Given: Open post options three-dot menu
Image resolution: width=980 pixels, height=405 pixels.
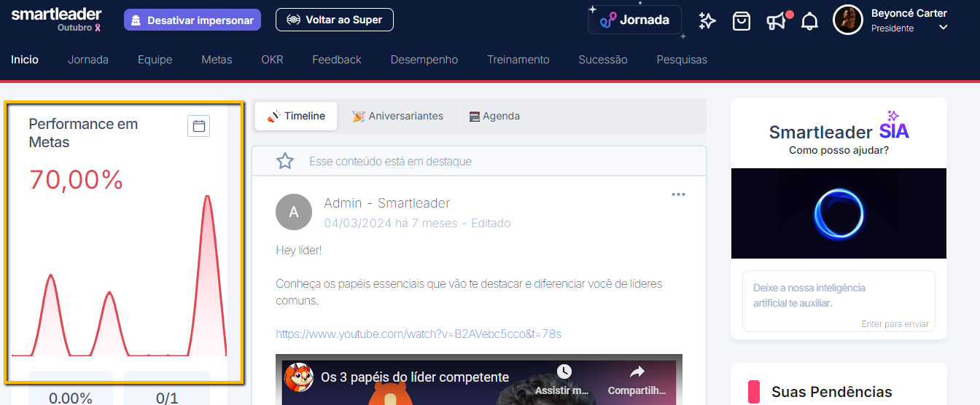Looking at the screenshot, I should [679, 194].
